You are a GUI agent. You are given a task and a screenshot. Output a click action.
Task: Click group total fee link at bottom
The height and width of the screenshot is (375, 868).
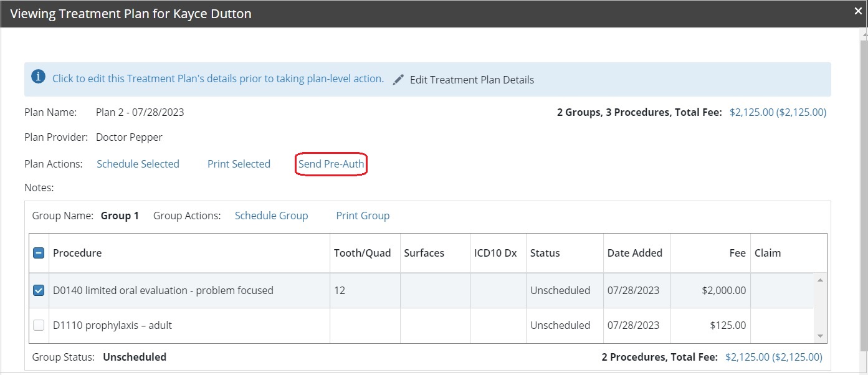[773, 357]
